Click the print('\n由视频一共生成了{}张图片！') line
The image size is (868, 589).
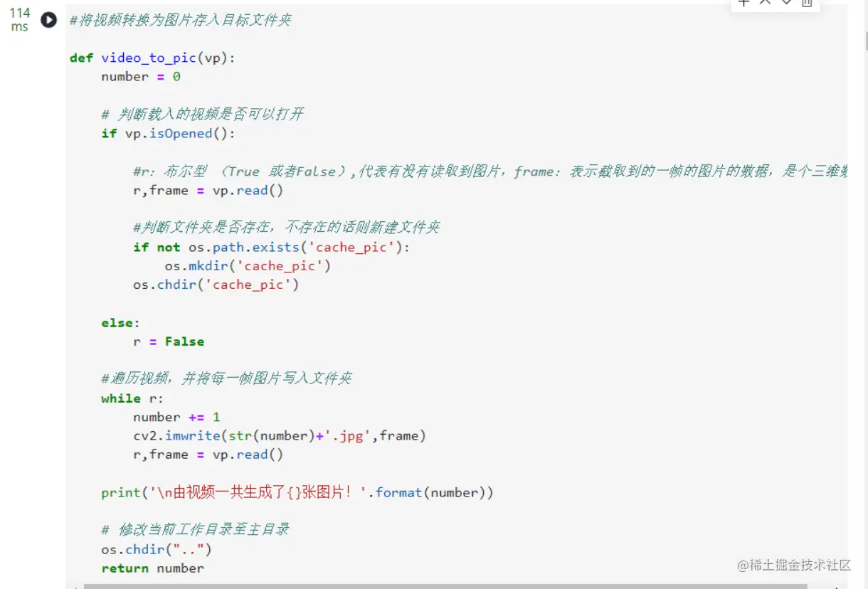pyautogui.click(x=297, y=492)
